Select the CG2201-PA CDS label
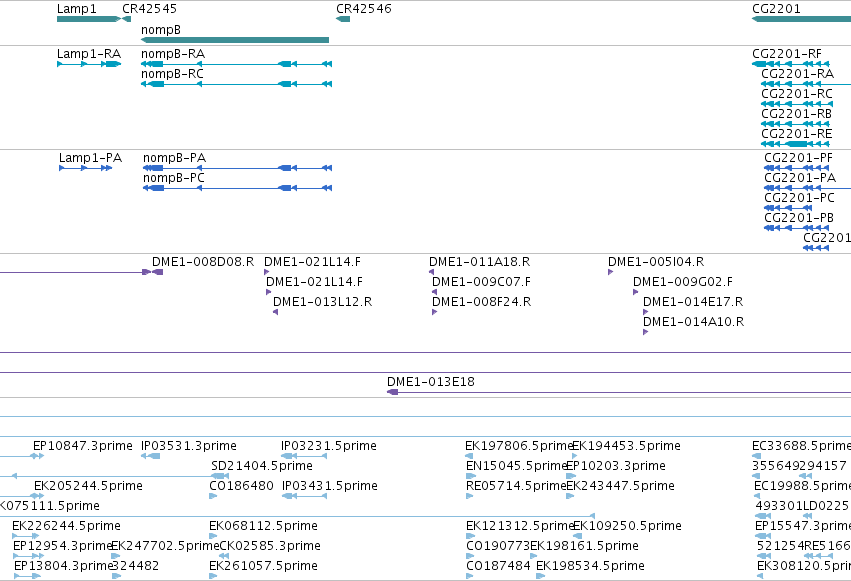This screenshot has width=851, height=581. [x=800, y=178]
